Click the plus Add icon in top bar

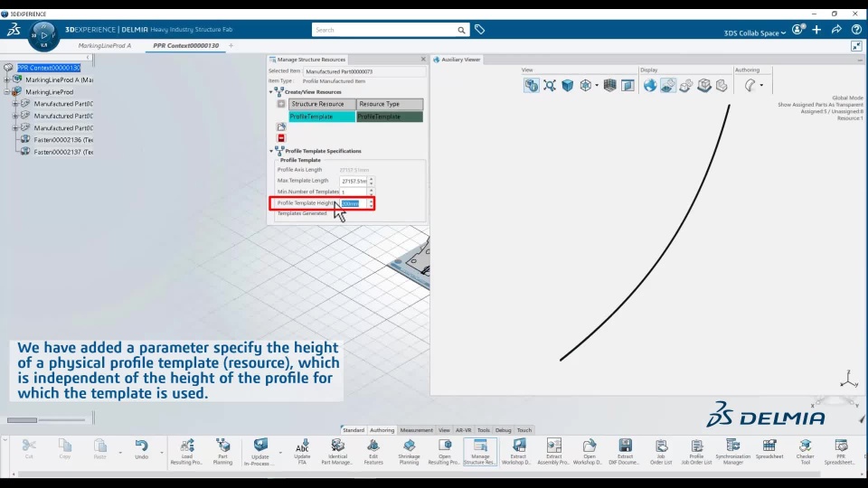tap(816, 29)
